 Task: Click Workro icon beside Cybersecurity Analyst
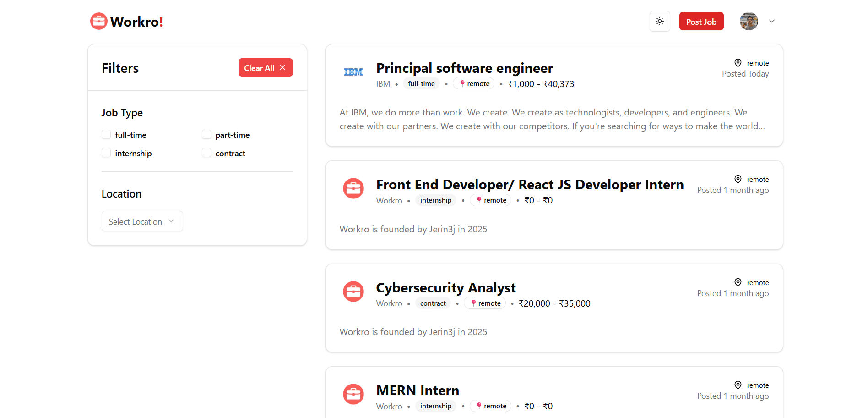[353, 291]
